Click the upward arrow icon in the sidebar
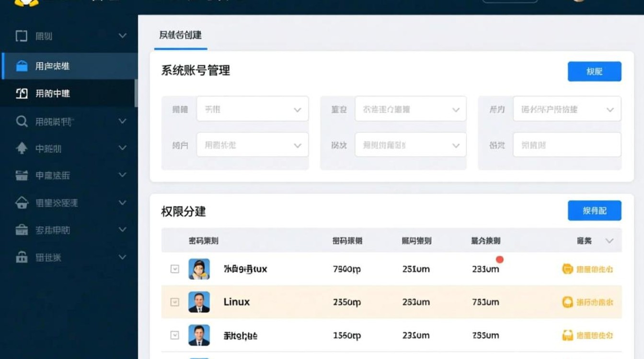This screenshot has height=359, width=644. point(22,148)
